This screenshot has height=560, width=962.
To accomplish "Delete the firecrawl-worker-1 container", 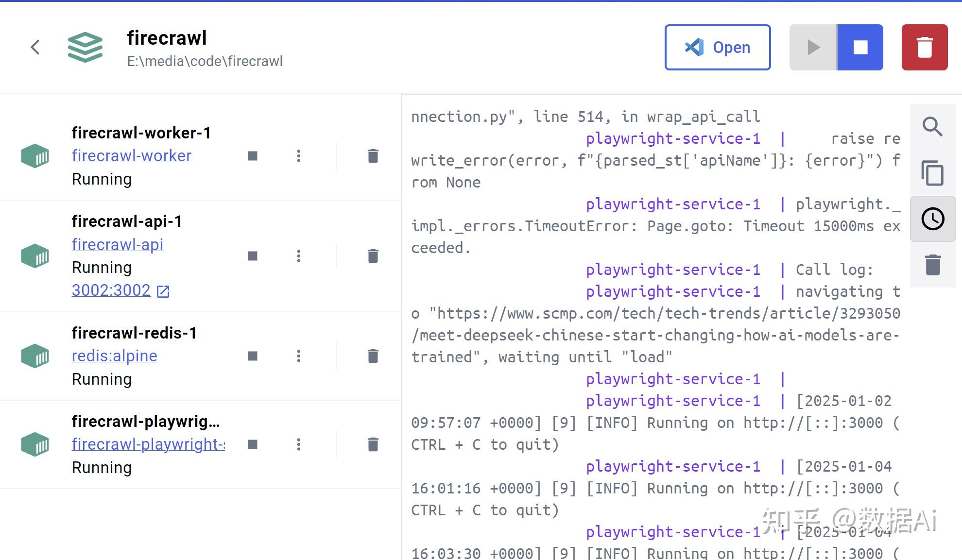I will point(373,156).
